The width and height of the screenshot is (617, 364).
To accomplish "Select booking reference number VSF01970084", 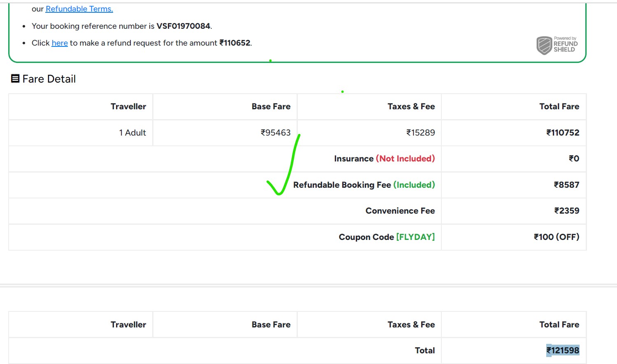I will [183, 26].
